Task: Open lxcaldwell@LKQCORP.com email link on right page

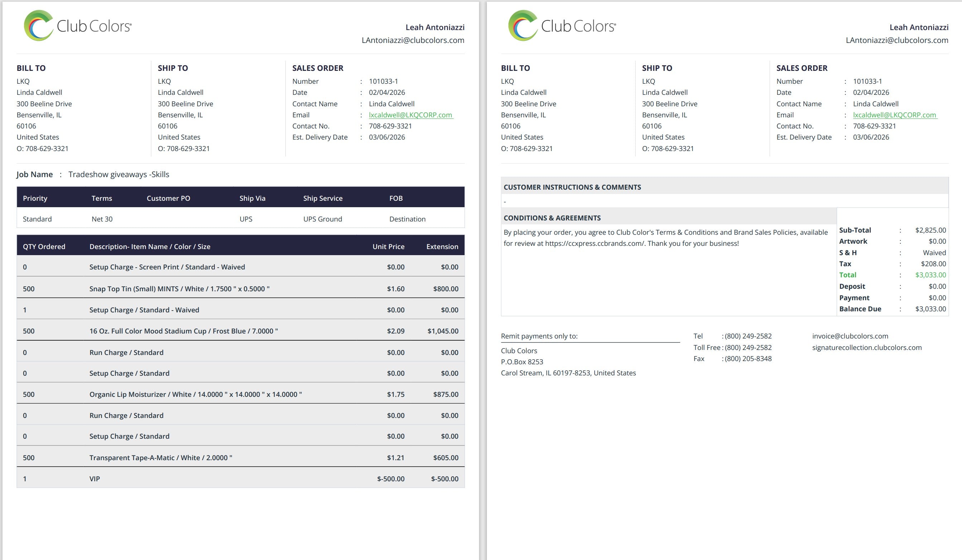Action: click(x=894, y=115)
